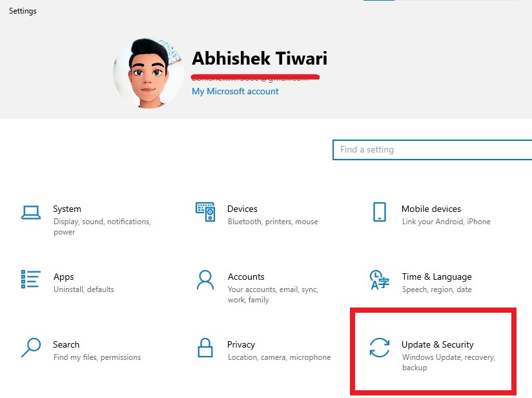Click the Accounts person icon
The height and width of the screenshot is (398, 532).
(x=205, y=280)
